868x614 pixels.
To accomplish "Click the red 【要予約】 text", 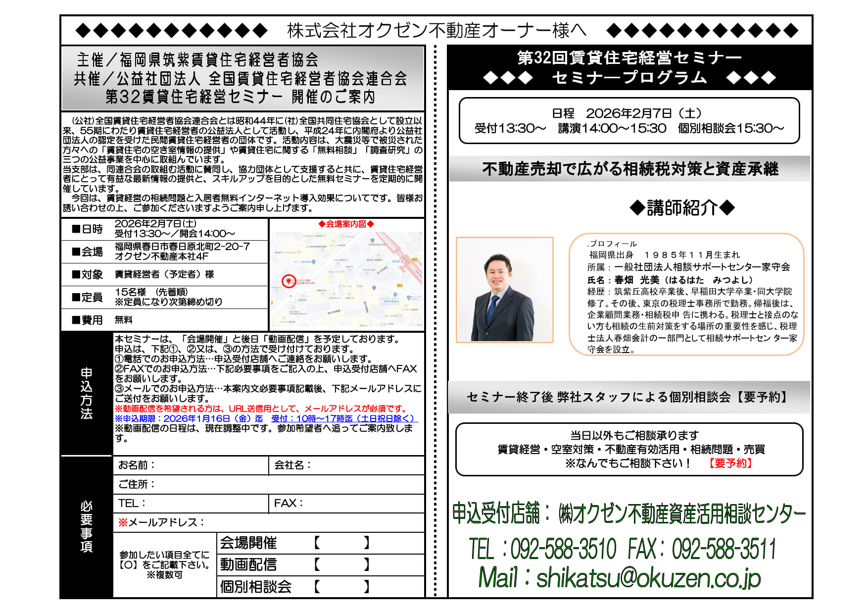I will pyautogui.click(x=730, y=463).
